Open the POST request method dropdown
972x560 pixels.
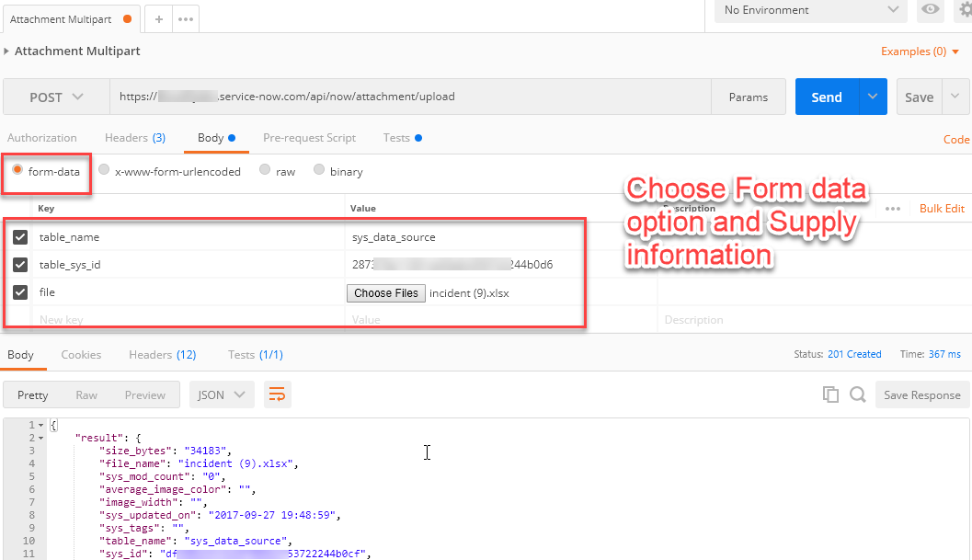[x=55, y=97]
